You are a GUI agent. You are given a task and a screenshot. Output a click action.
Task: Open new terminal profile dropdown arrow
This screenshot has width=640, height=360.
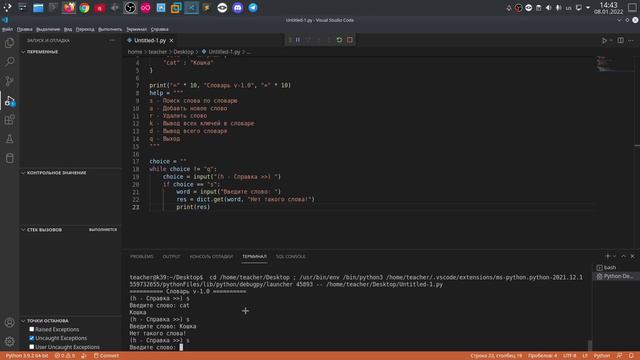614,256
